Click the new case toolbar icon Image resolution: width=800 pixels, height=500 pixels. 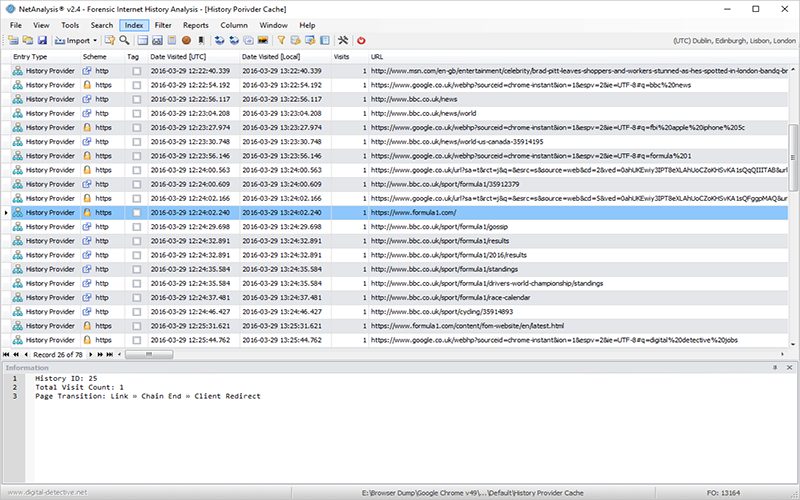(13, 40)
